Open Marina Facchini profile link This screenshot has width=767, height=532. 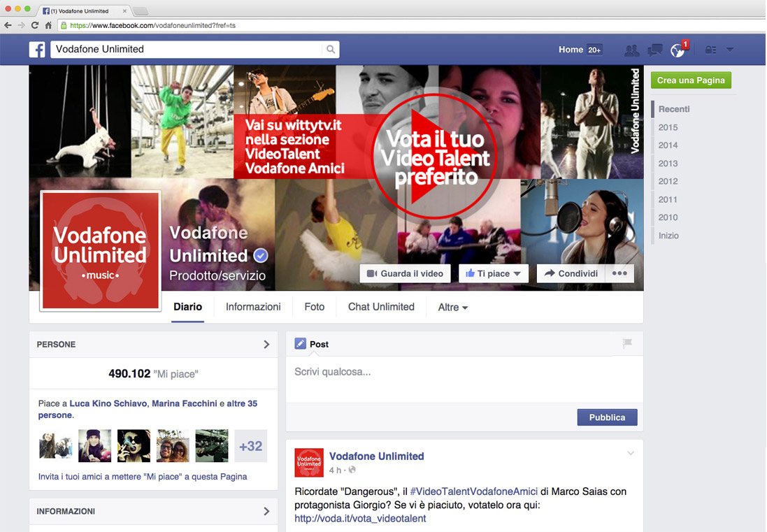coord(185,403)
